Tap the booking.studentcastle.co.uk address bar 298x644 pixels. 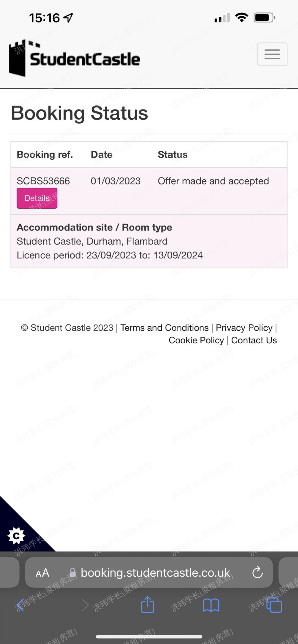pos(155,573)
